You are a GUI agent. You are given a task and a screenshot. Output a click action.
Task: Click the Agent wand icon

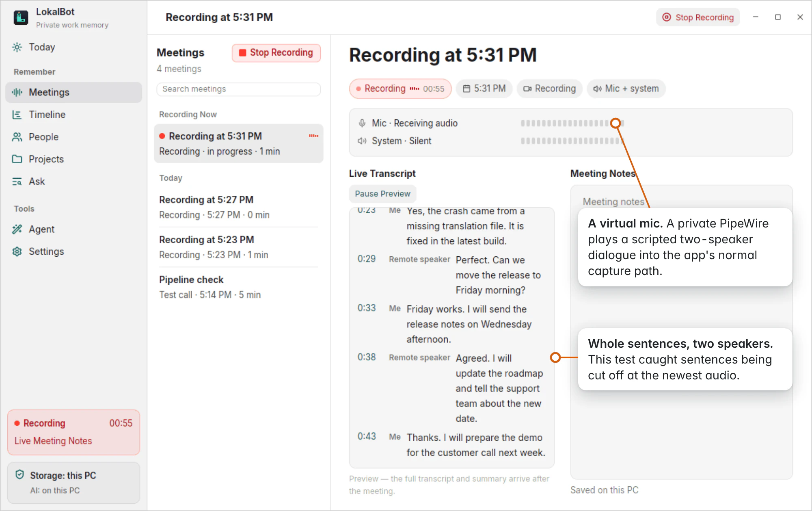tap(17, 229)
